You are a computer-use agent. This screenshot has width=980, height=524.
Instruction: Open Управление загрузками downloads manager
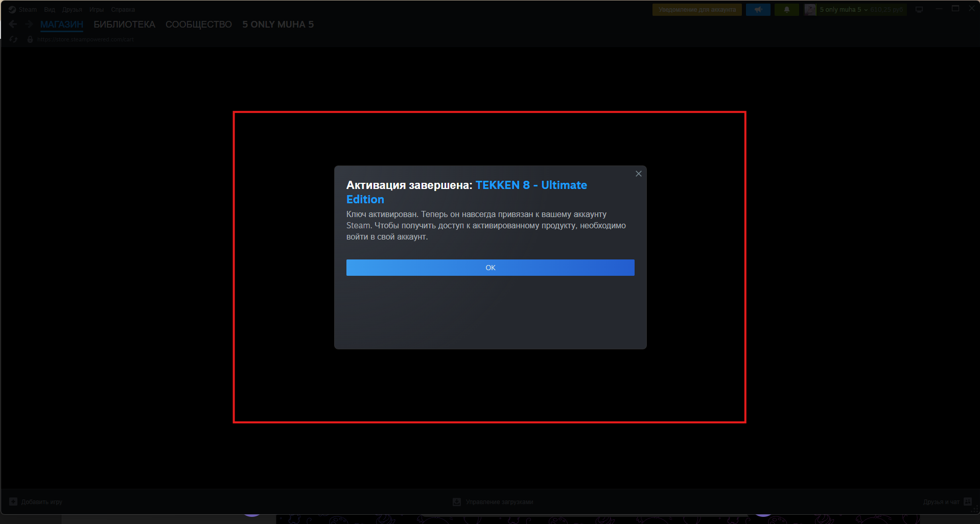click(499, 502)
